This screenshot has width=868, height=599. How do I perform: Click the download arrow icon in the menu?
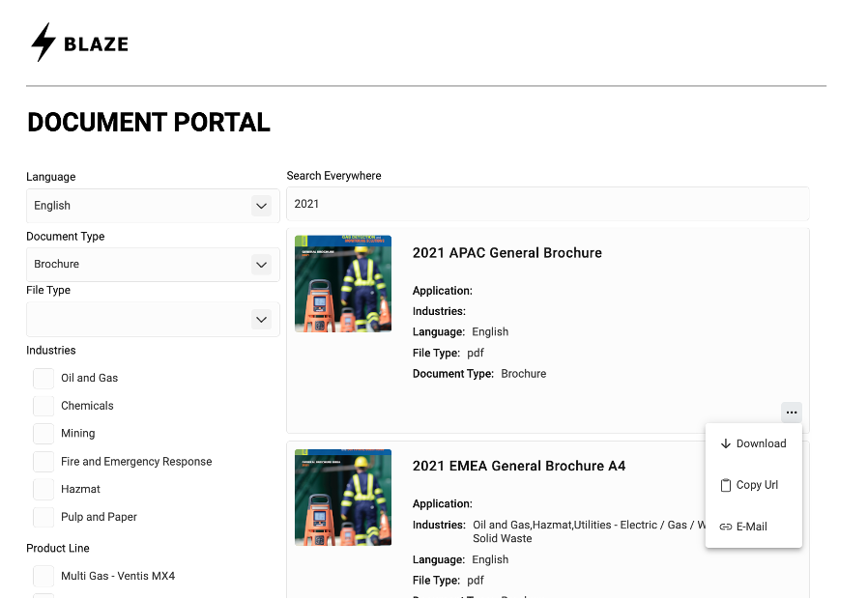[x=725, y=443]
